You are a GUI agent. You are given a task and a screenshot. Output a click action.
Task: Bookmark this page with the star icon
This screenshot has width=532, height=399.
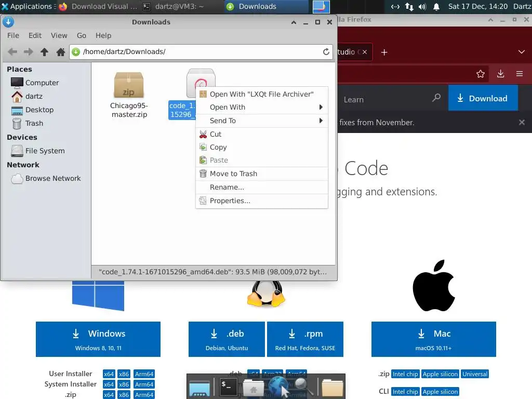tap(481, 74)
